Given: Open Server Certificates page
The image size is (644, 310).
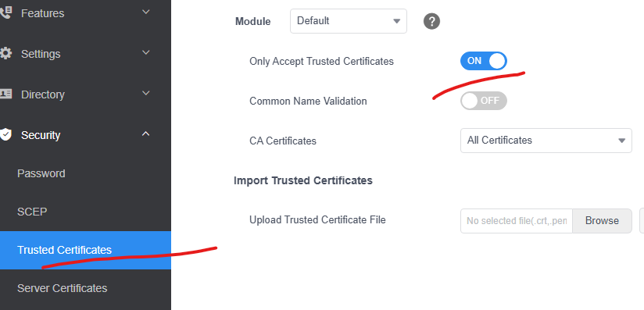Looking at the screenshot, I should pyautogui.click(x=62, y=288).
